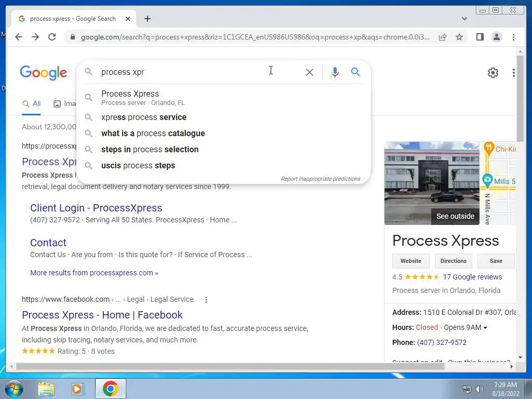The image size is (532, 399).
Task: Start voice search with the microphone icon
Action: click(335, 72)
